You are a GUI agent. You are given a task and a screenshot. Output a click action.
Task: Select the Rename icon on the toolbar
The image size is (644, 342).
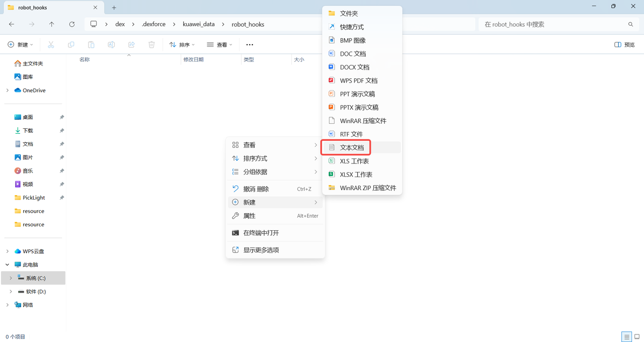click(111, 44)
